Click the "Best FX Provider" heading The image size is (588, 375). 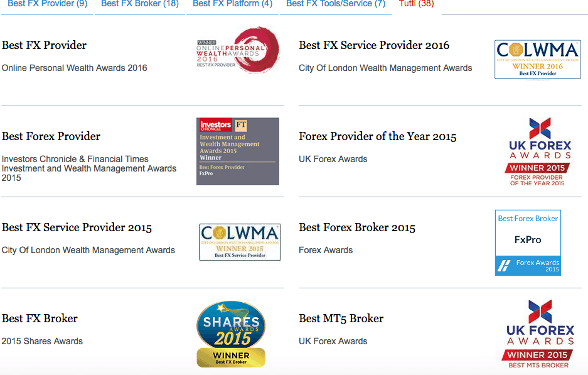45,45
